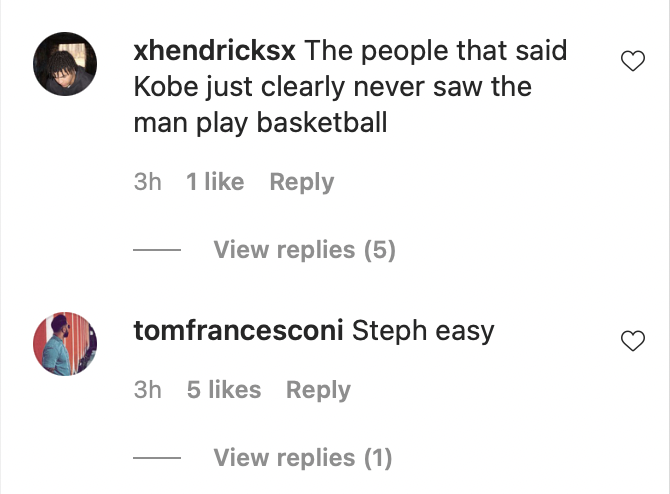Click the "man play basketball" text line
The width and height of the screenshot is (670, 494).
(260, 125)
